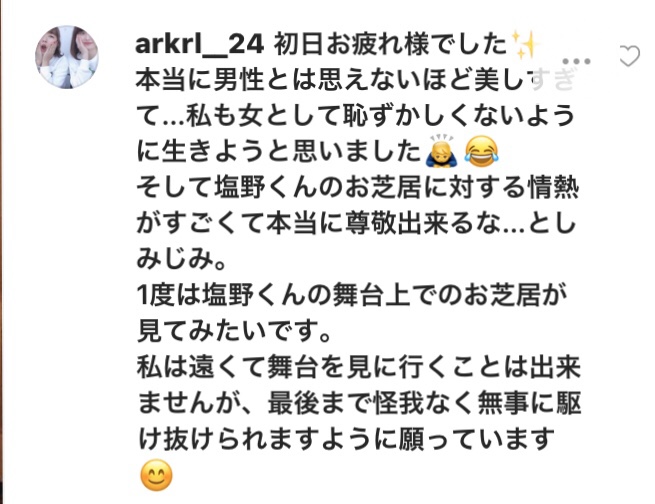Open the three-dots more options menu
Screen dimensions: 655x504
point(576,61)
